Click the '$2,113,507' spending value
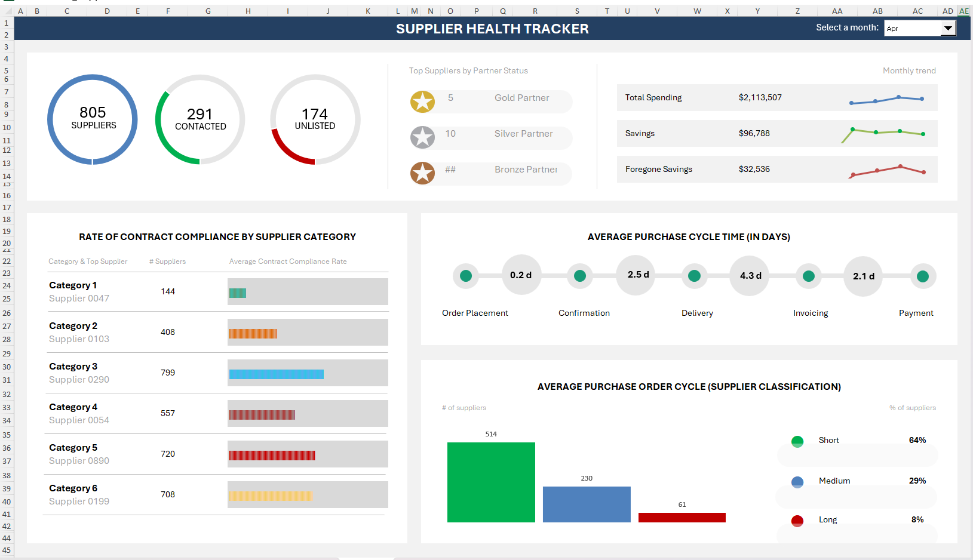The height and width of the screenshot is (560, 973). [x=760, y=97]
